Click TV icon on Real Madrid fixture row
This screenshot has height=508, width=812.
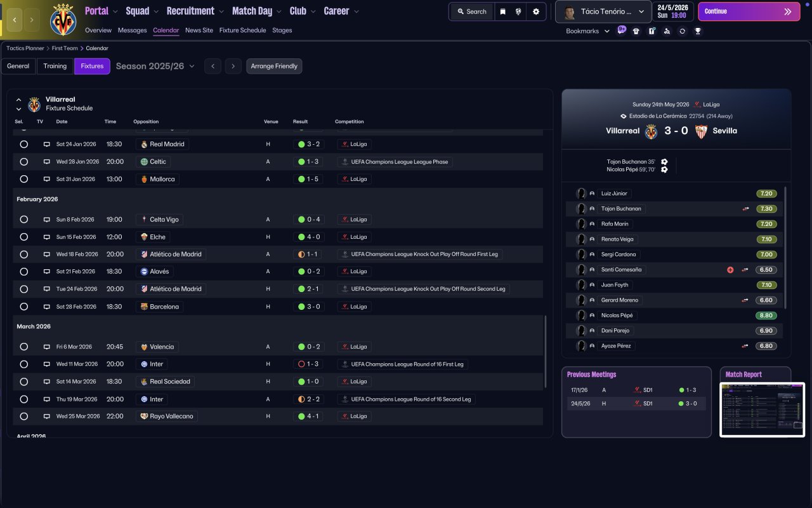(x=46, y=144)
